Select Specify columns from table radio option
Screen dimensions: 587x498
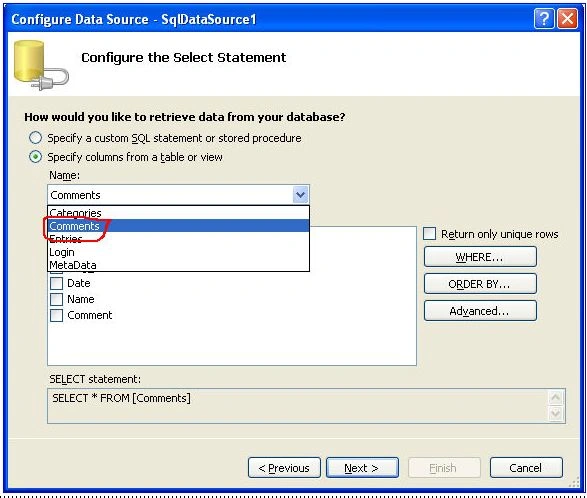pyautogui.click(x=35, y=157)
